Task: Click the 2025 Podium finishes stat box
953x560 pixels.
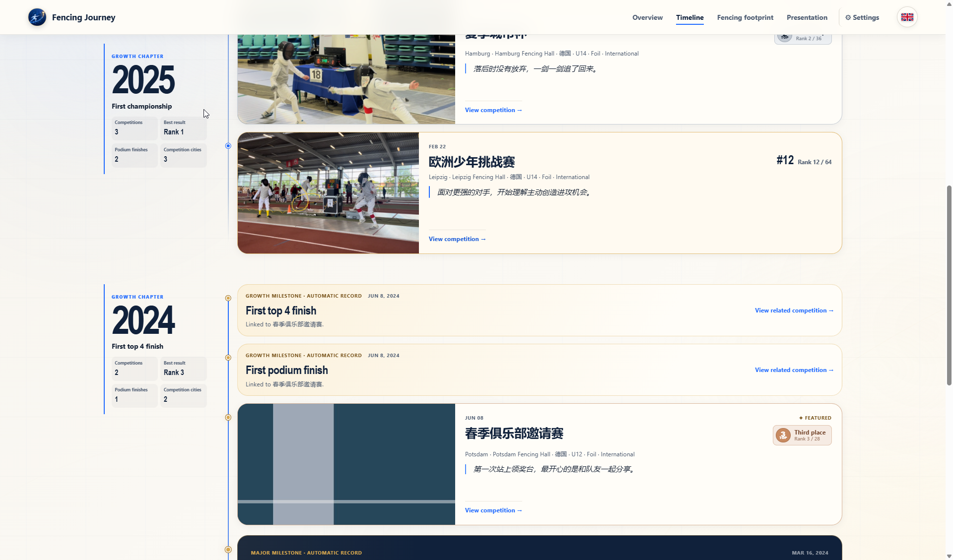Action: (x=134, y=155)
